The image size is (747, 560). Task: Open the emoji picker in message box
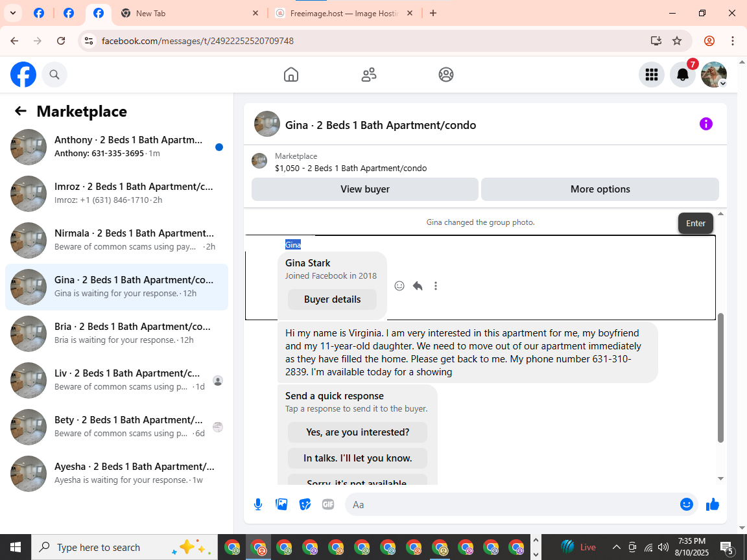click(x=686, y=504)
